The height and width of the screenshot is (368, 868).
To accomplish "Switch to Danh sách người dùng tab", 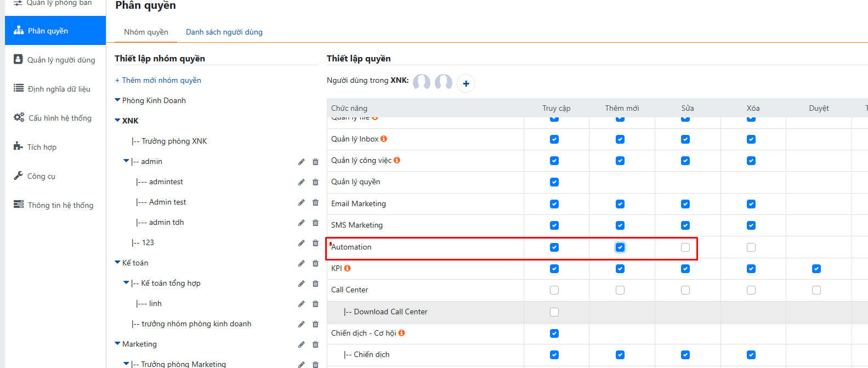I will point(224,32).
